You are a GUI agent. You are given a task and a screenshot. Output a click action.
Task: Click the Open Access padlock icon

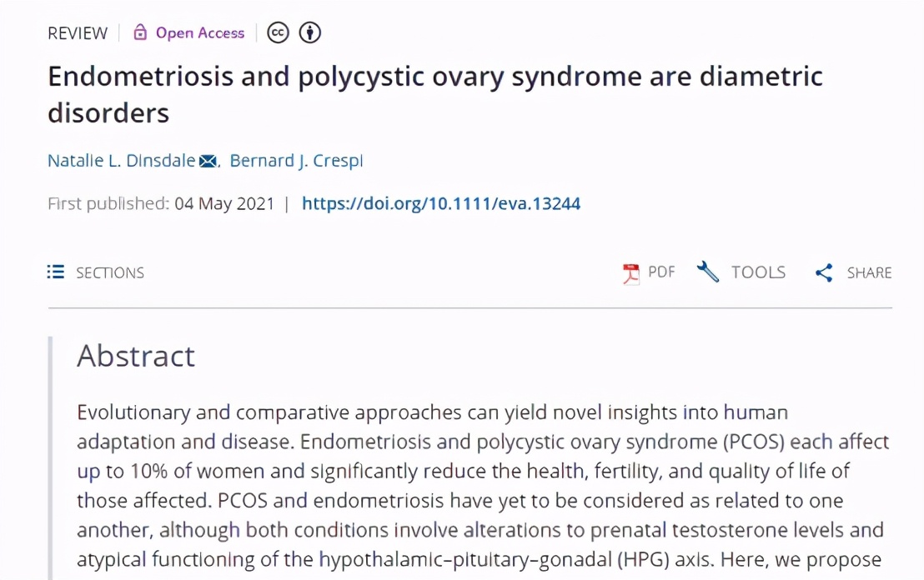point(140,32)
